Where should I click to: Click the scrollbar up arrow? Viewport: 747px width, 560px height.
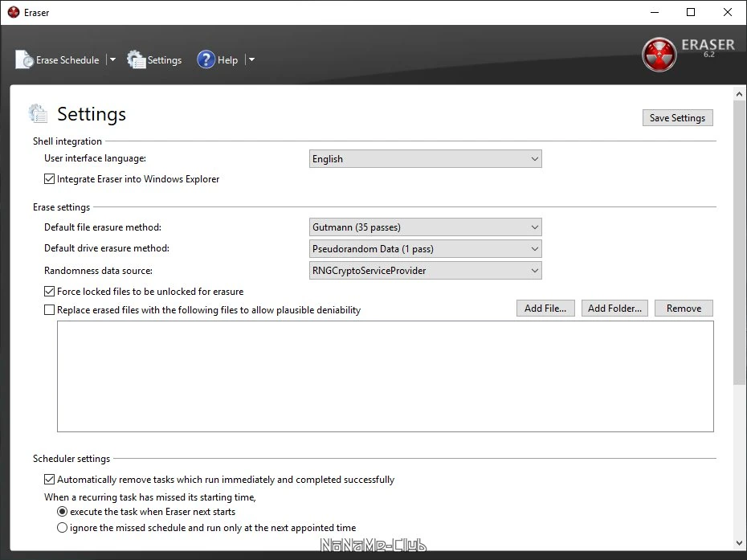tap(739, 94)
